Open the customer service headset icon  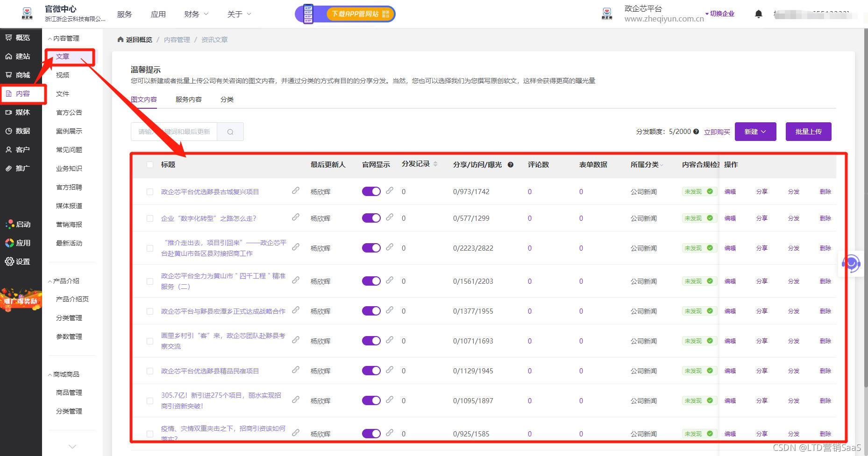(851, 263)
